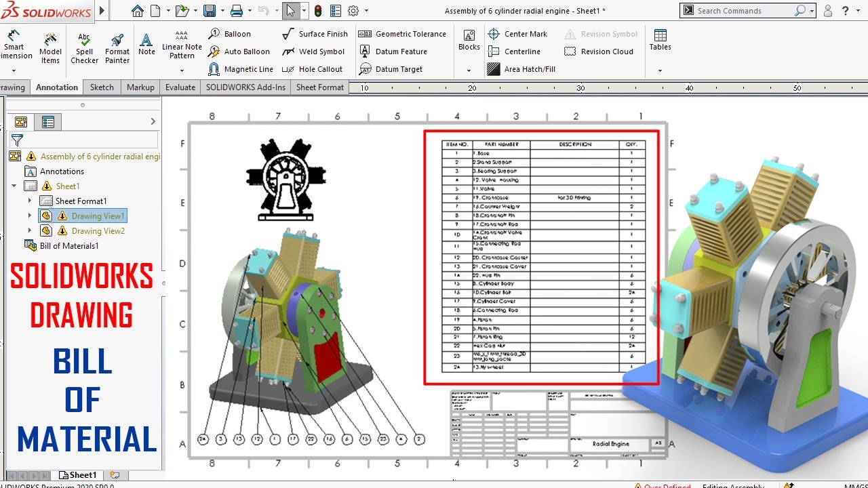Click the Linear Note Pattern tool
This screenshot has height=488, width=868.
[182, 45]
